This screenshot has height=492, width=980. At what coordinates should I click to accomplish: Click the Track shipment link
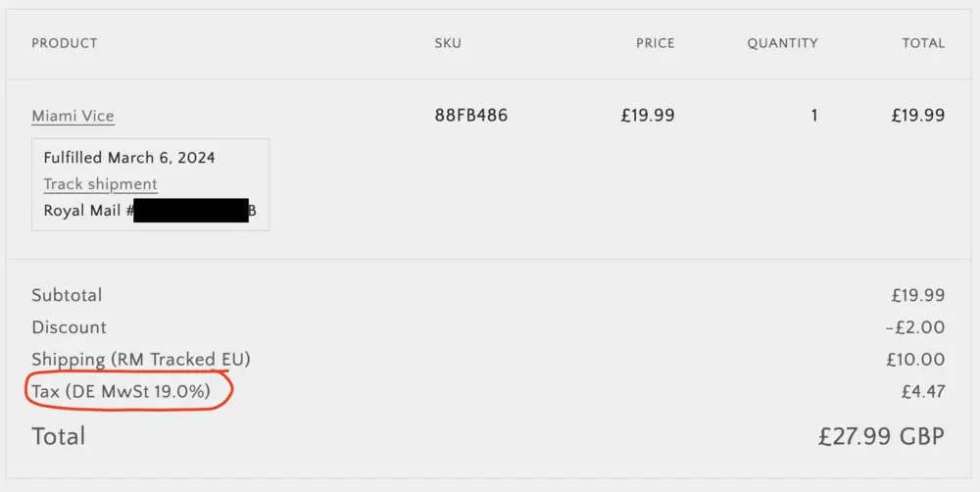coord(100,184)
